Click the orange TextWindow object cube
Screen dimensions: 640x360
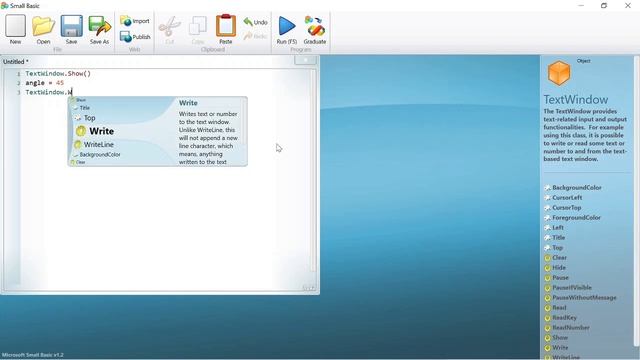[x=559, y=73]
